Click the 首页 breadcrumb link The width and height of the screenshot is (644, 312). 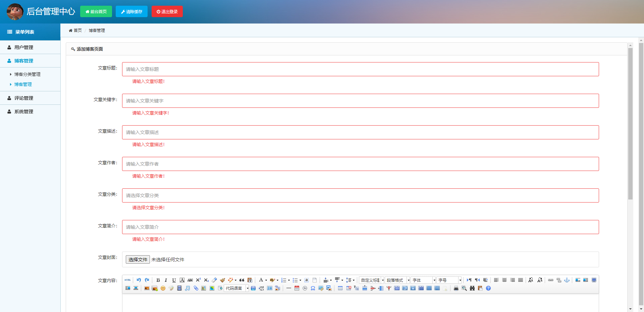pos(75,30)
